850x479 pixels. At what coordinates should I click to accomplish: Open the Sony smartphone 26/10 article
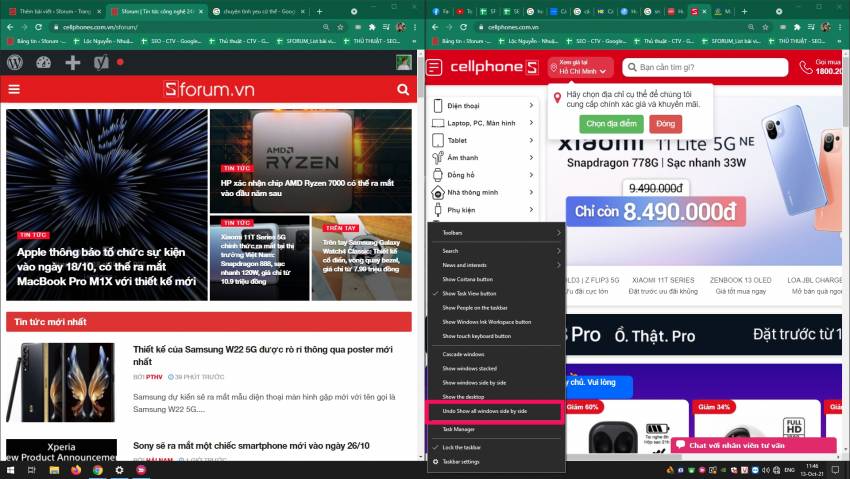[x=251, y=445]
